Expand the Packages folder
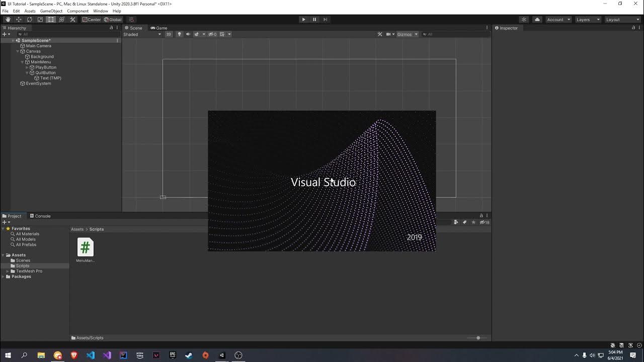The width and height of the screenshot is (644, 362). (x=3, y=277)
